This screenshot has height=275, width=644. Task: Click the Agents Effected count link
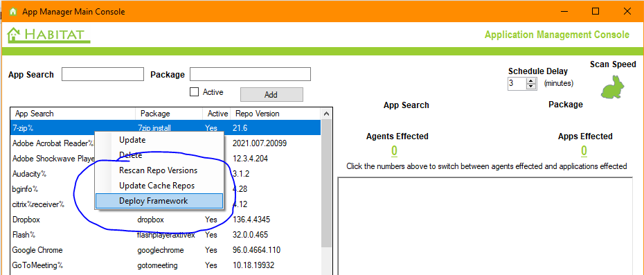(394, 151)
